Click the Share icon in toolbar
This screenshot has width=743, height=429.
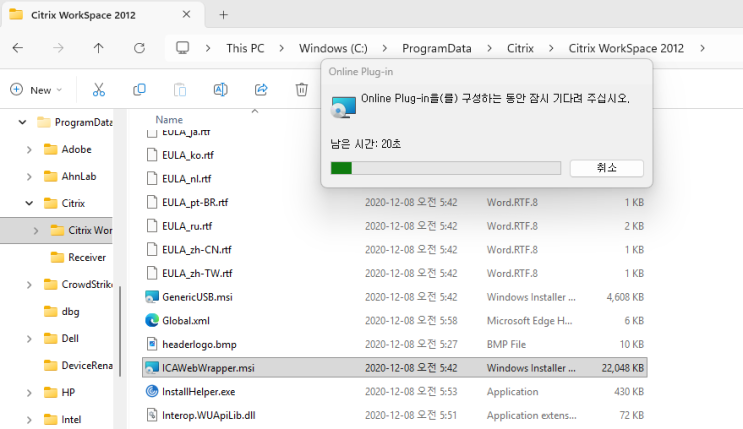[x=261, y=90]
